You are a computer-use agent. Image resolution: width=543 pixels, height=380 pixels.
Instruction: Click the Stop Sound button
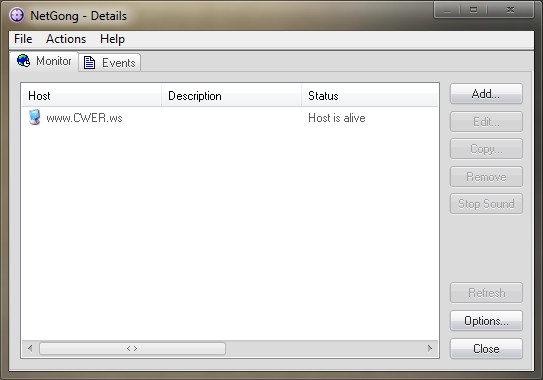tap(486, 204)
